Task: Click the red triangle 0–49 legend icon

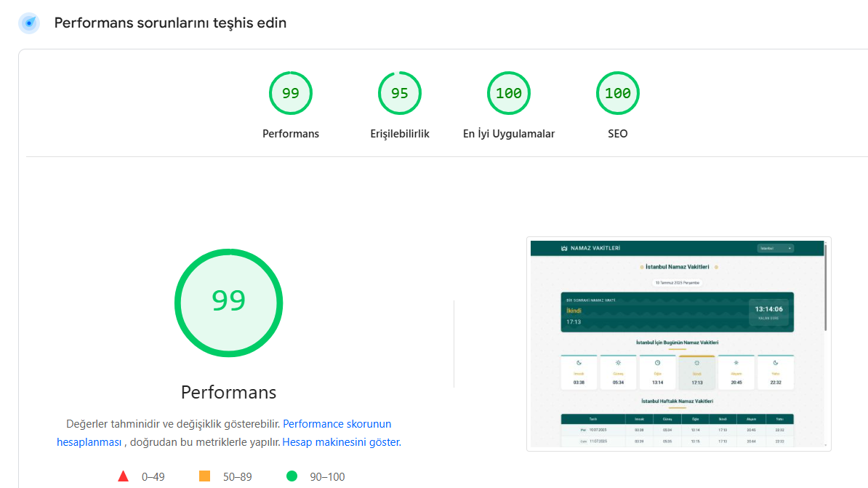Action: click(x=124, y=476)
